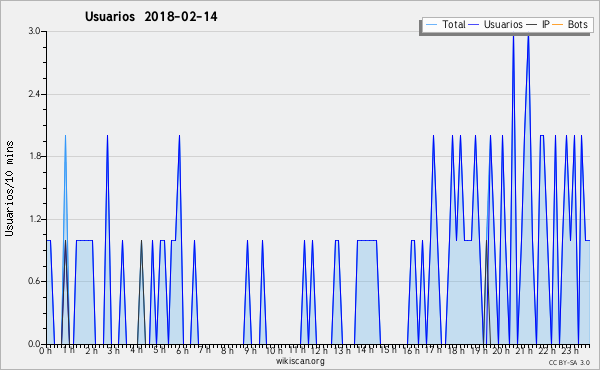Click the '3.0' y-axis value
This screenshot has width=600, height=370.
[x=34, y=31]
